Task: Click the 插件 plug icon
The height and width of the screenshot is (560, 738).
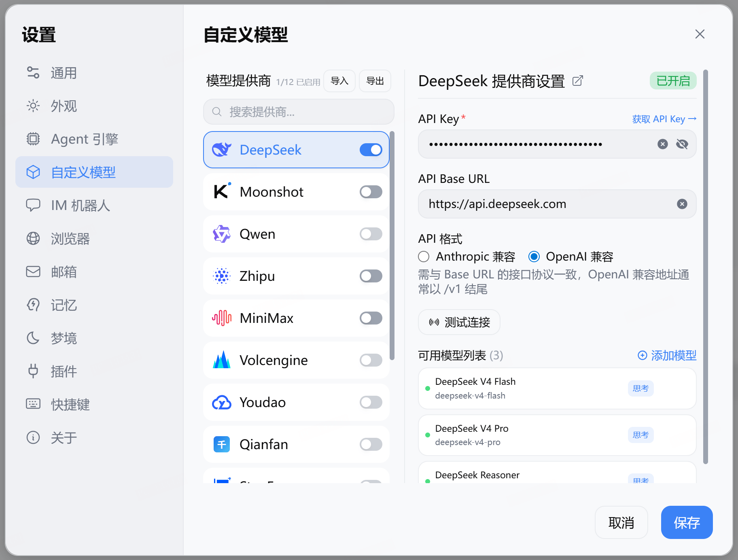Action: point(33,371)
